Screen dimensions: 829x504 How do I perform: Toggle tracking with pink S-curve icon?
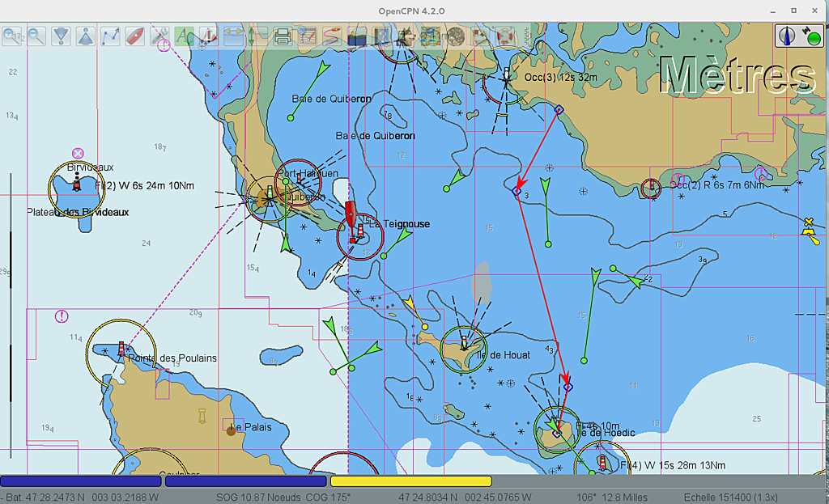click(x=332, y=36)
